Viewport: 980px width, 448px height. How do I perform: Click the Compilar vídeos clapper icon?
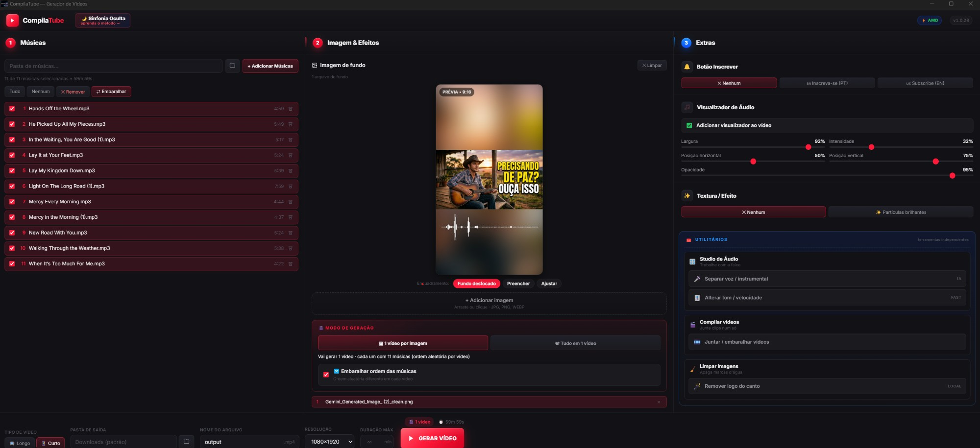click(x=692, y=325)
